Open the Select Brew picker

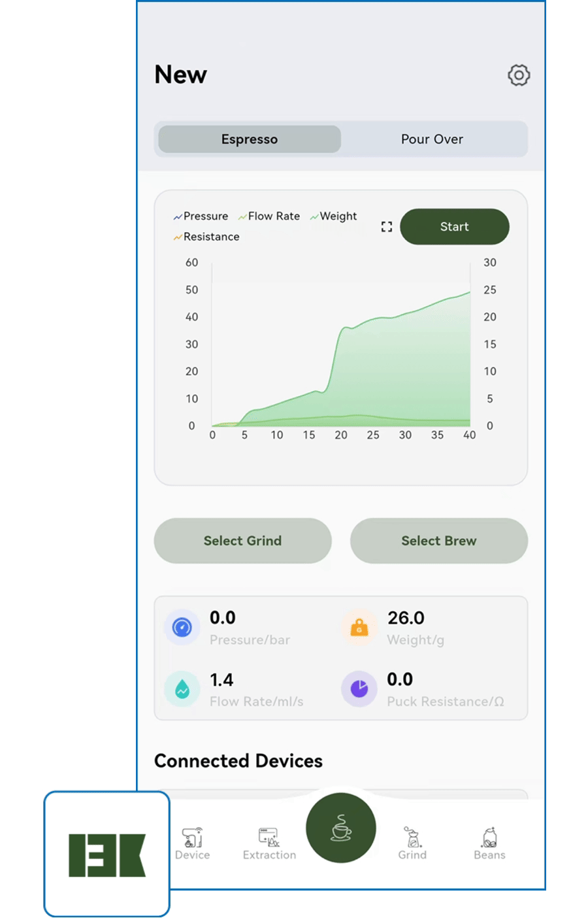point(439,541)
